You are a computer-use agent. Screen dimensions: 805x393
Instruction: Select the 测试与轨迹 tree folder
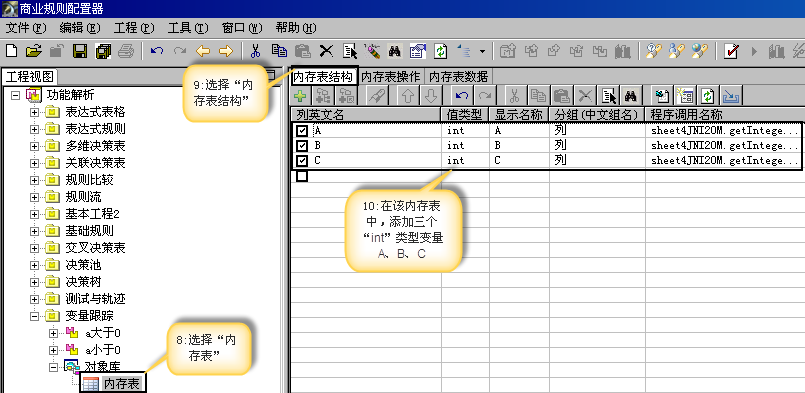(x=95, y=298)
